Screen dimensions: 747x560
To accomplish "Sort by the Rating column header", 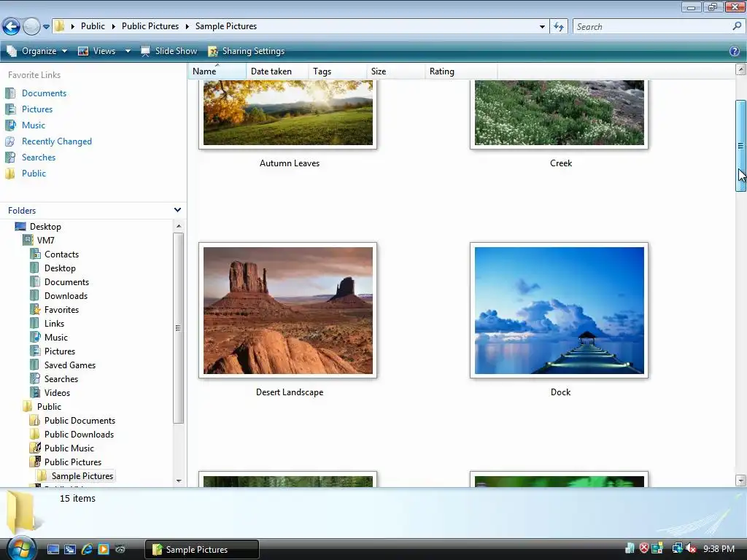I will tap(461, 71).
